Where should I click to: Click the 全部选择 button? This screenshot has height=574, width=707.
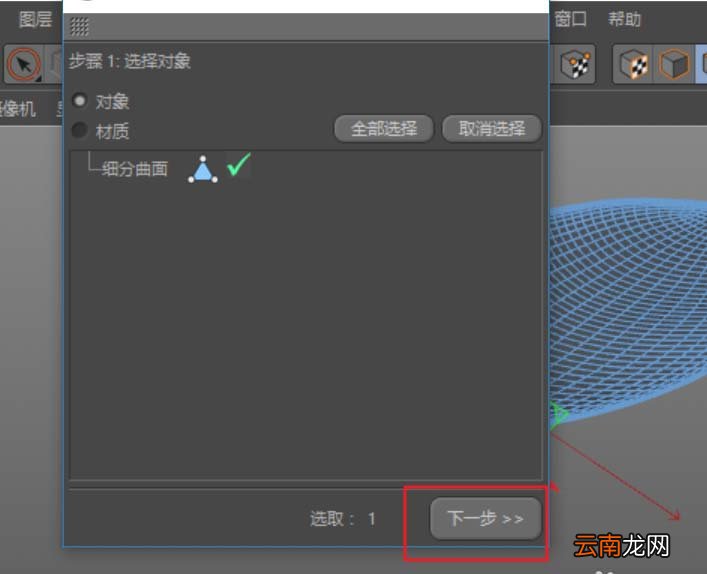point(384,129)
